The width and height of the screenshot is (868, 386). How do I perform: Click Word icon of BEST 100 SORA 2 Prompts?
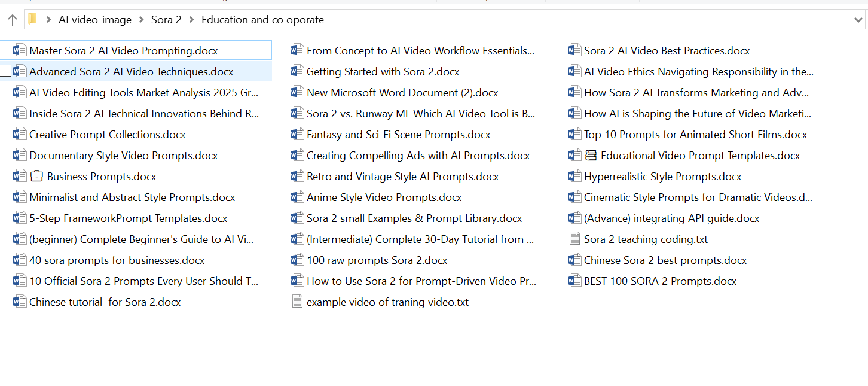[x=574, y=281]
